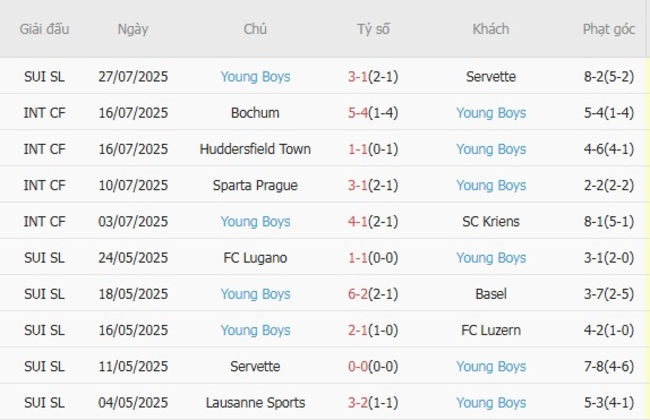Image resolution: width=650 pixels, height=420 pixels.
Task: Open the 4-1 score against SC Kriens
Action: [358, 222]
